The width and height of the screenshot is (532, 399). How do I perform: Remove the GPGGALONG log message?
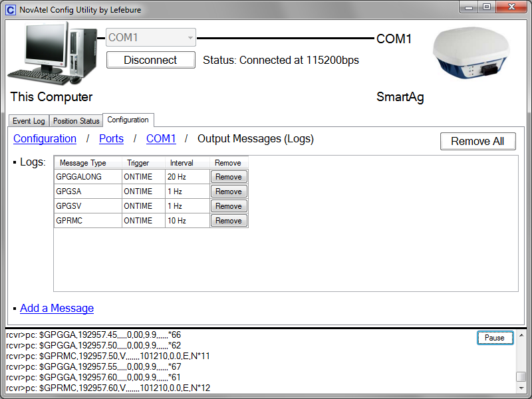tap(229, 177)
